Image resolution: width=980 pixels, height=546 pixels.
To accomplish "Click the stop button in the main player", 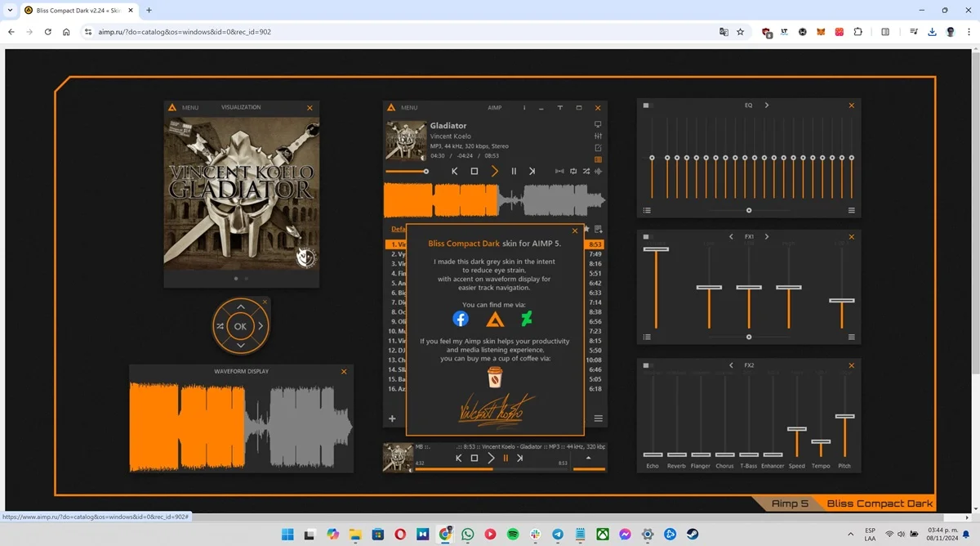I will pyautogui.click(x=474, y=172).
